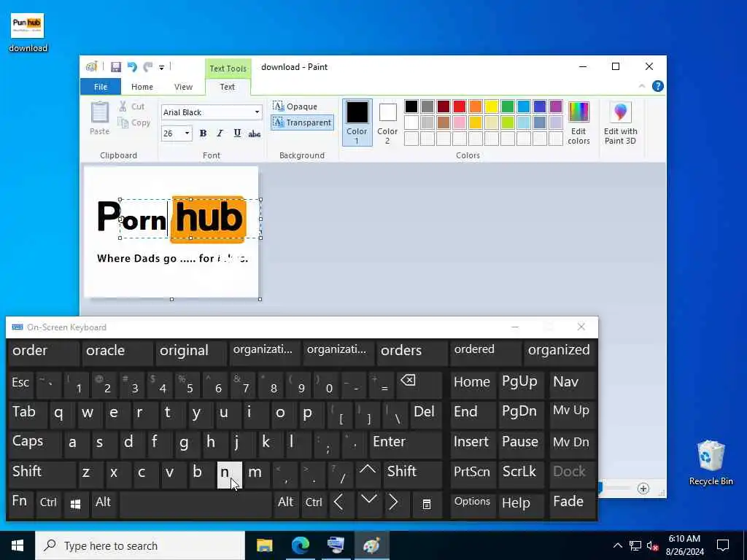Click the Enter key on On-Screen Keyboard

click(x=406, y=444)
